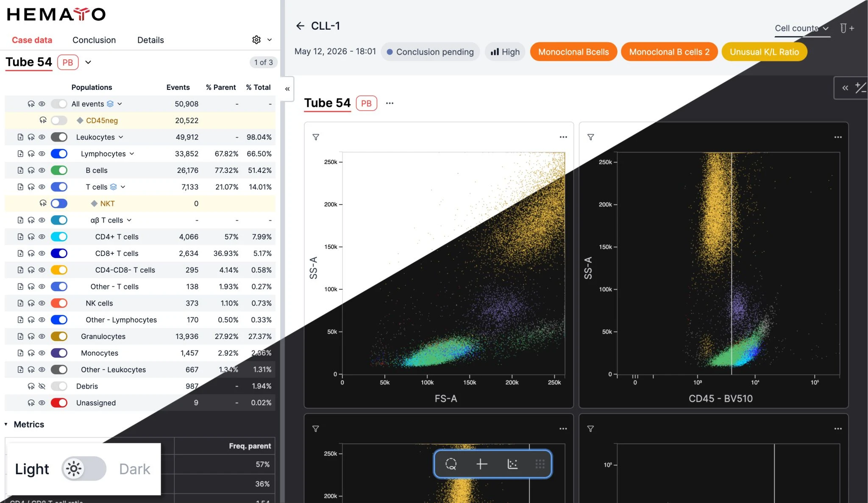
Task: Click the add-file icon on the Granulocytes row
Action: click(x=20, y=336)
